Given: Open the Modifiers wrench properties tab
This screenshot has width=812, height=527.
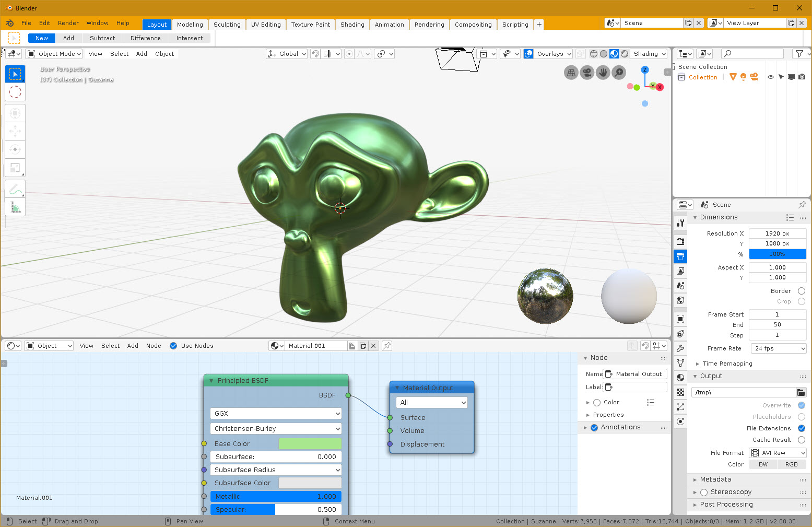Looking at the screenshot, I should (680, 348).
